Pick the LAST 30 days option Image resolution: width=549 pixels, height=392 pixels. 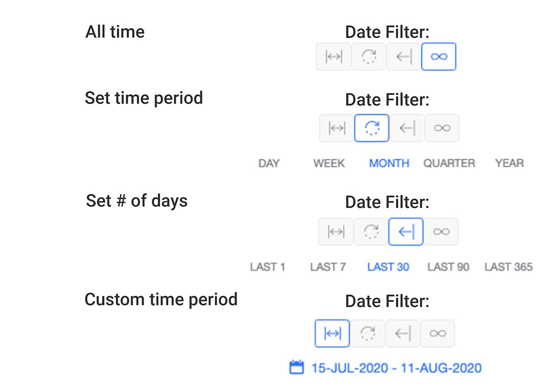coord(388,267)
